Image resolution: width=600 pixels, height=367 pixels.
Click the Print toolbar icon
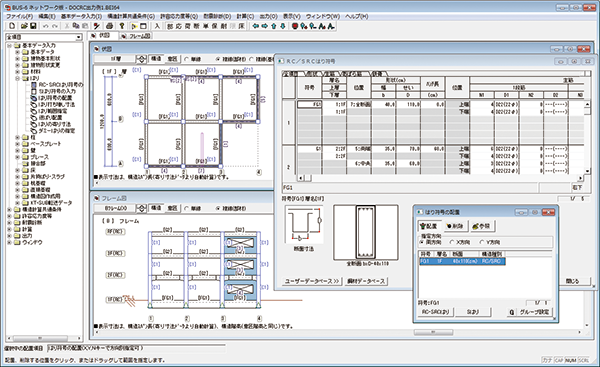click(x=109, y=26)
